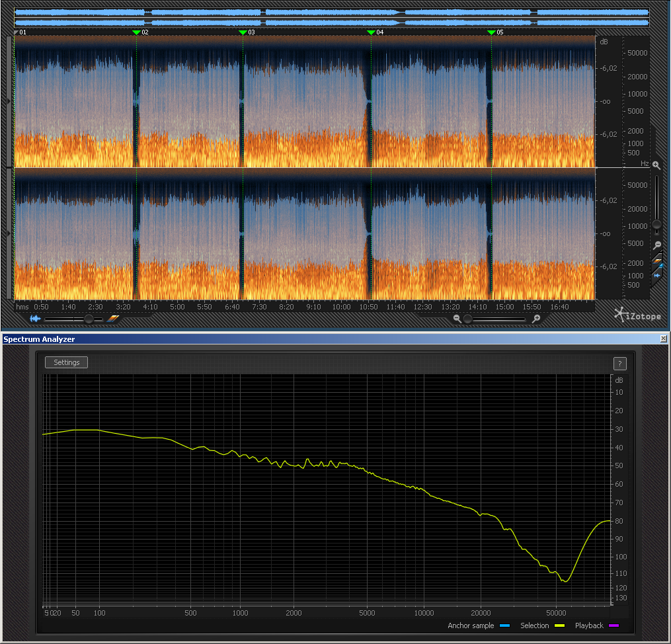Screen dimensions: 671x644
Task: Click marker 04 on the marker bar
Action: (x=371, y=32)
